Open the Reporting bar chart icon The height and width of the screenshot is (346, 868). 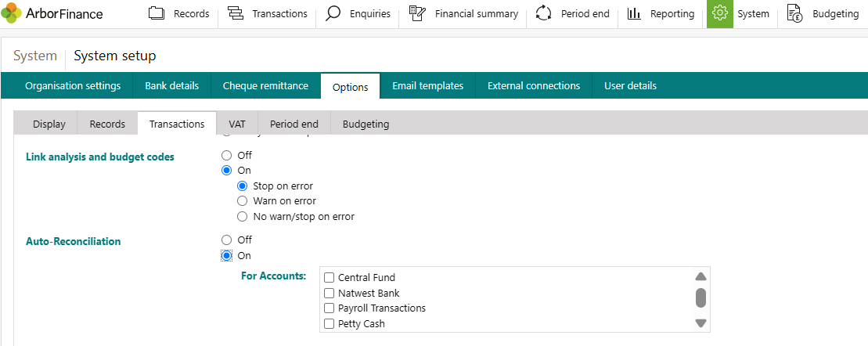pyautogui.click(x=634, y=13)
